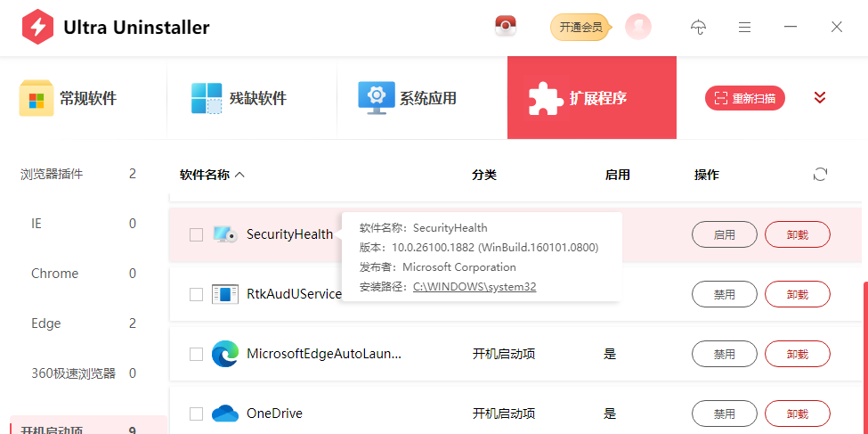Sort by 软件名称 column arrow
This screenshot has width=868, height=434.
239,176
